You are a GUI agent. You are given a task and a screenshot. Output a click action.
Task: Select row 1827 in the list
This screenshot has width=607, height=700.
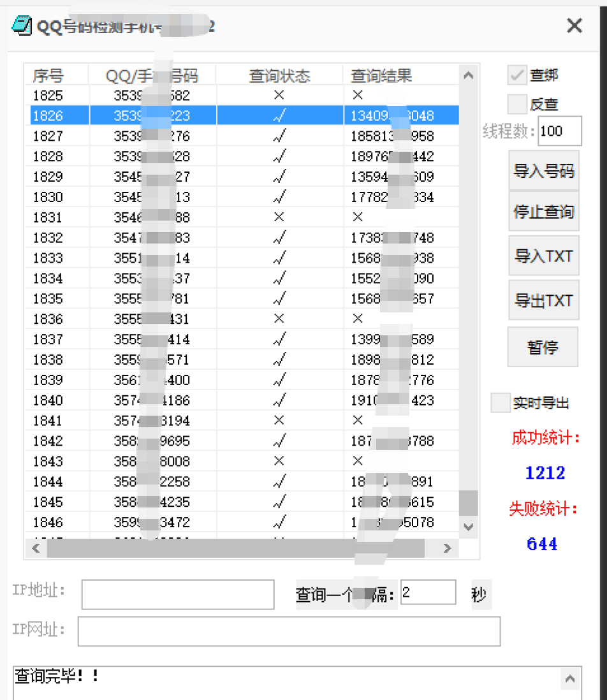tap(242, 136)
